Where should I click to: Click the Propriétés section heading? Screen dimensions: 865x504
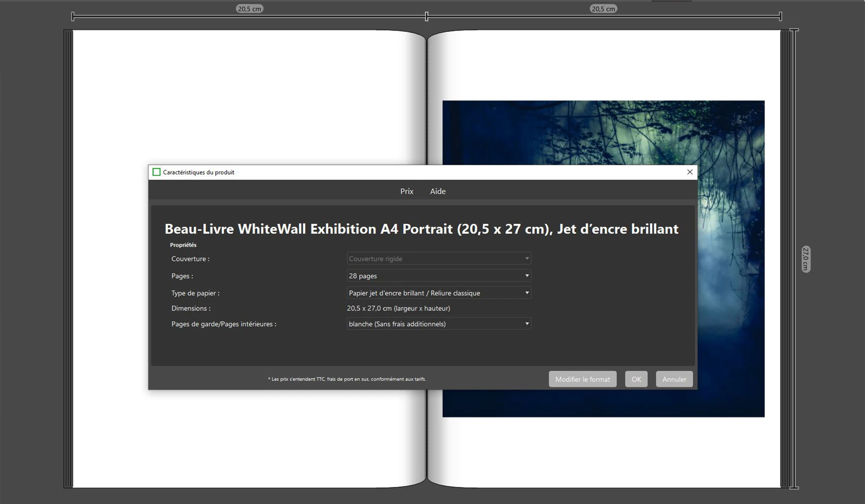click(x=183, y=245)
